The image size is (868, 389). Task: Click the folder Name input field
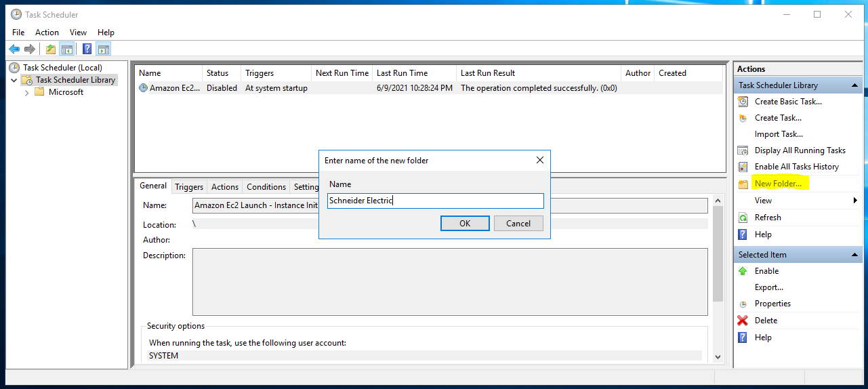(x=436, y=201)
